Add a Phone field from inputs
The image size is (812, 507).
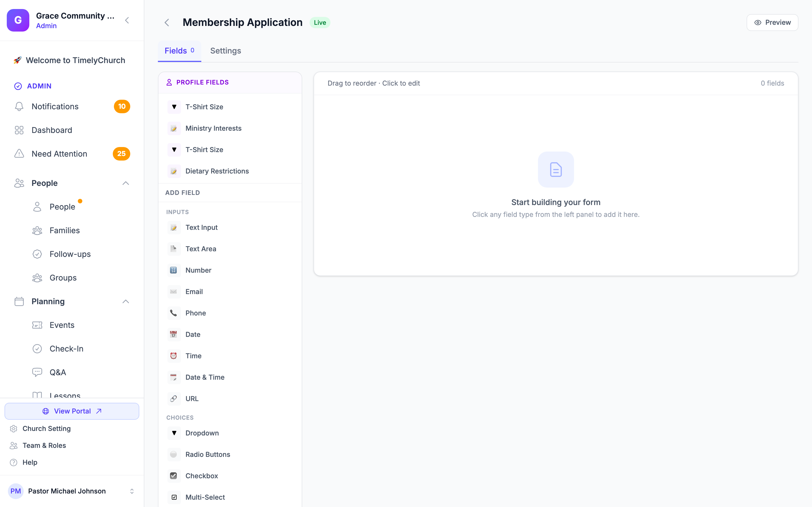click(x=230, y=313)
